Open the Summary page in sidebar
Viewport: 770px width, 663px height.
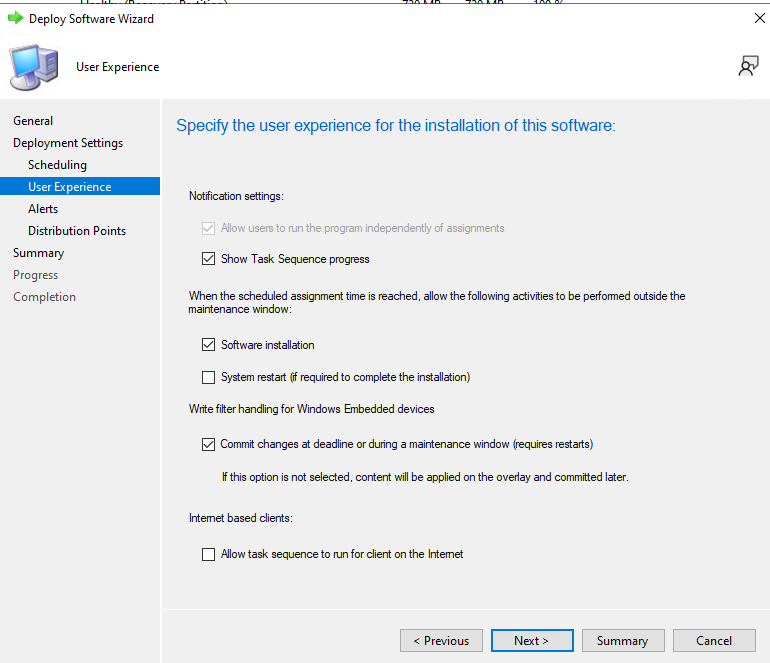38,253
